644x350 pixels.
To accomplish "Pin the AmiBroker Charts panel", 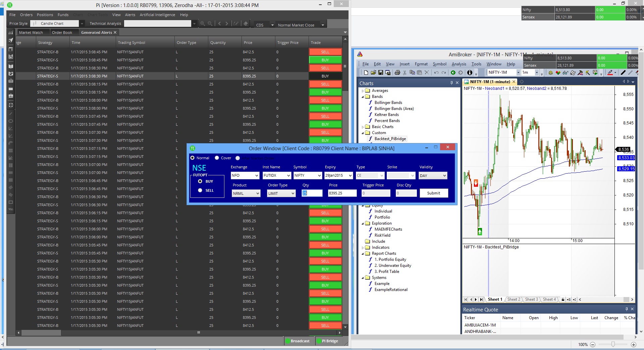I will (x=451, y=83).
